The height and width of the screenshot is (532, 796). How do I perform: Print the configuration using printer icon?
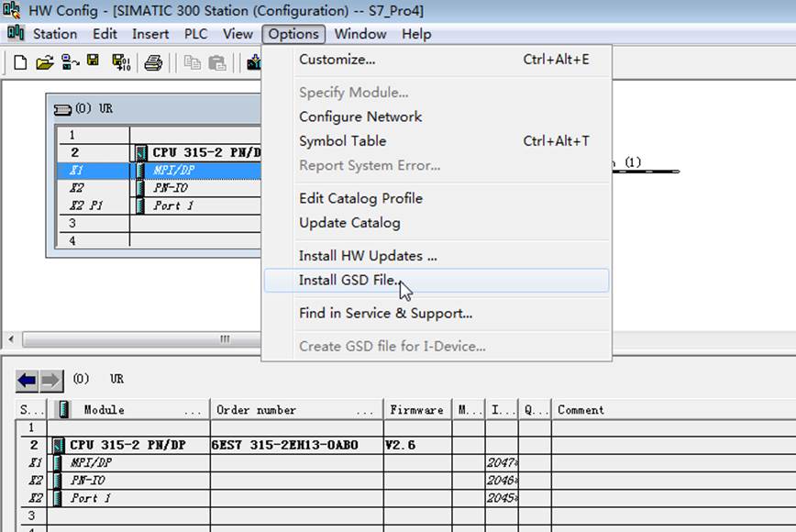point(153,62)
